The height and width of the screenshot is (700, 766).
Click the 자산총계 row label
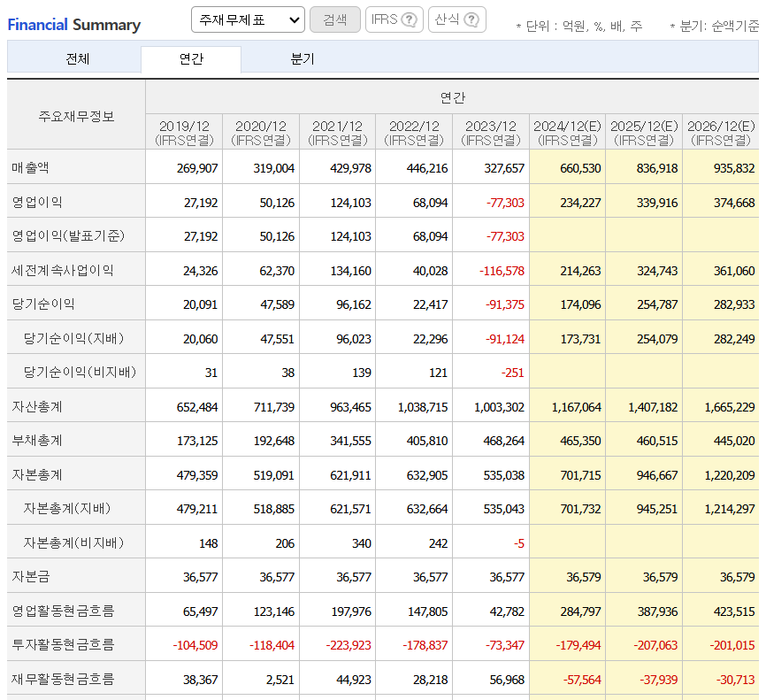(x=37, y=407)
